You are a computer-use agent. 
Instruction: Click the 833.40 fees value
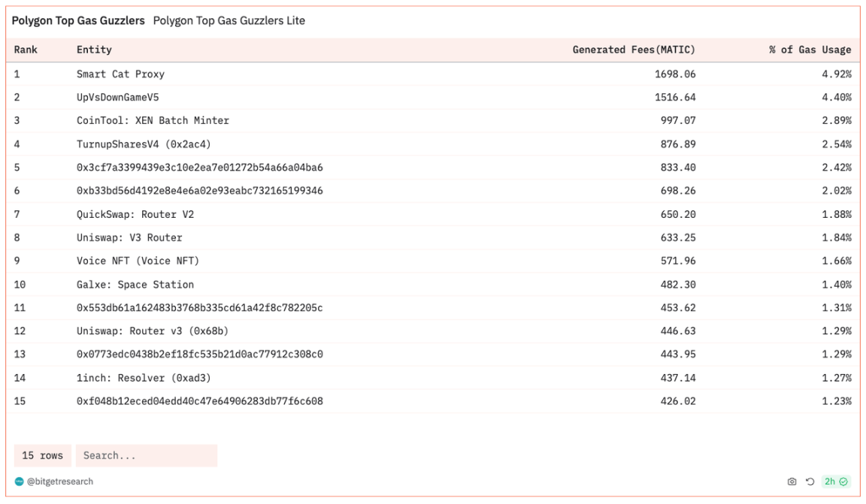[x=678, y=167]
